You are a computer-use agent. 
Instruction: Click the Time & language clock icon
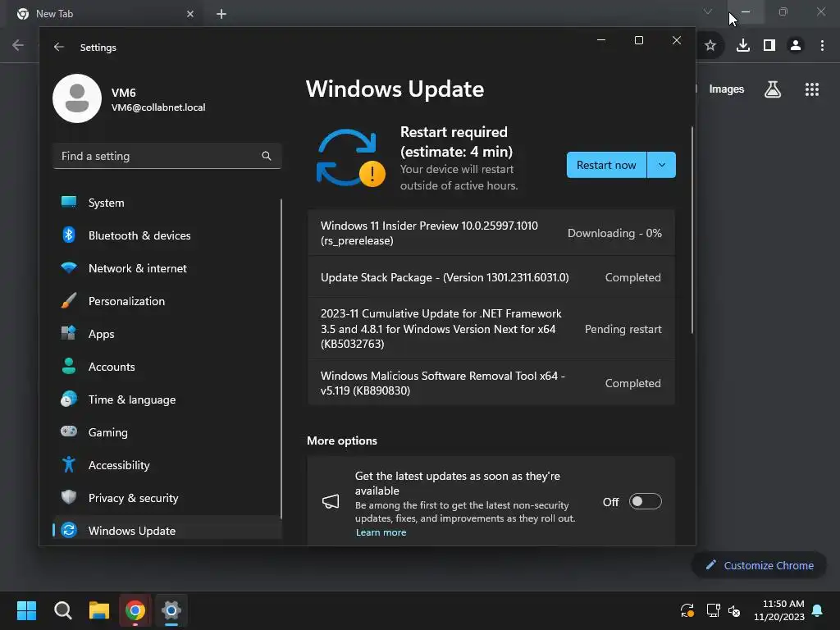69,399
